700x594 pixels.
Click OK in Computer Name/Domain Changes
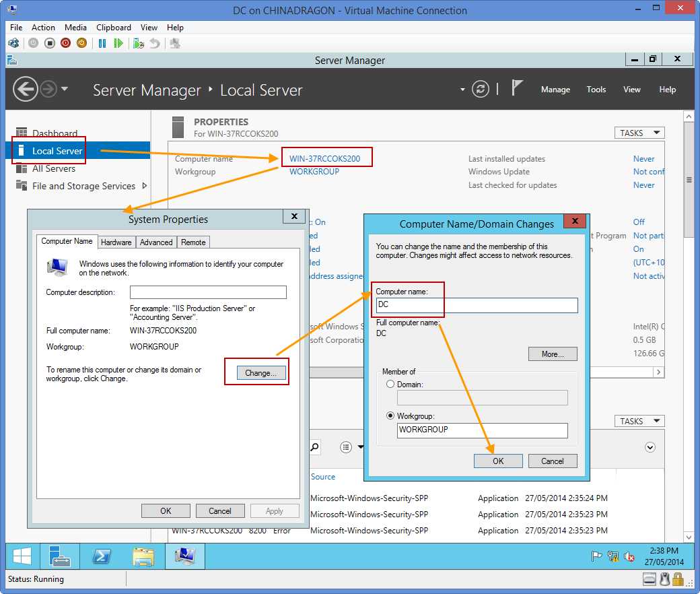pyautogui.click(x=498, y=461)
